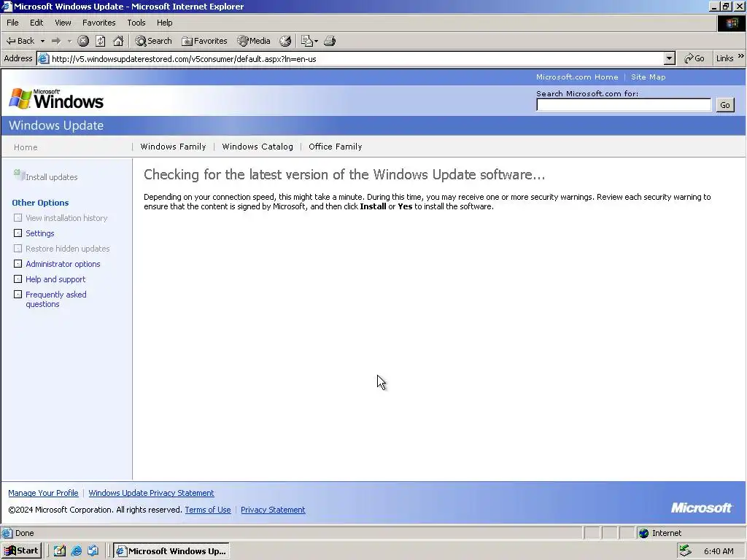Image resolution: width=747 pixels, height=560 pixels.
Task: Click the Microsoft Windows logo
Action: (x=56, y=99)
